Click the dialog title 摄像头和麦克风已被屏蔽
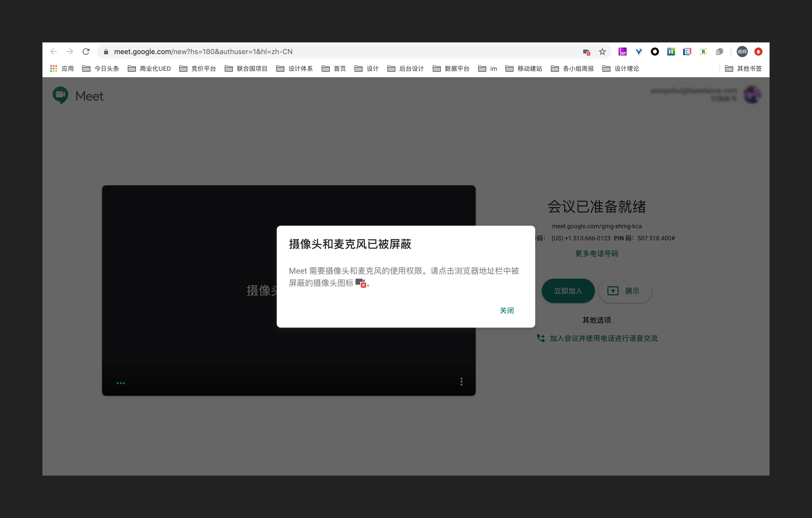Viewport: 812px width, 518px height. [x=350, y=244]
